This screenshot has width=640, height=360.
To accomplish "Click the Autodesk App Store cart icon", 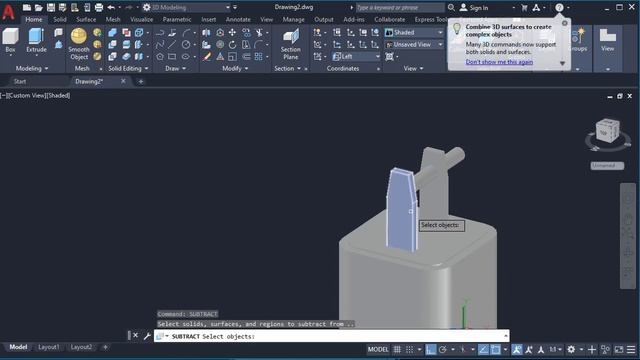I will point(524,7).
